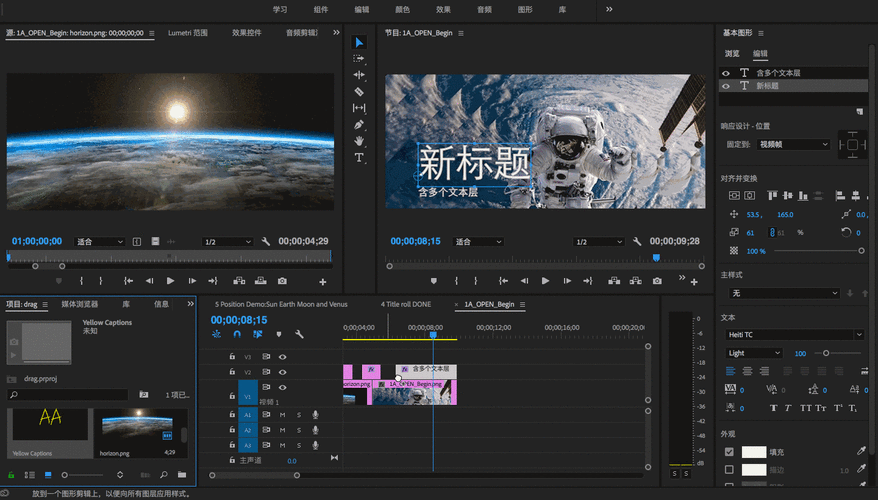Viewport: 878px width, 500px height.
Task: Add marker in the timeline header
Action: pos(279,334)
